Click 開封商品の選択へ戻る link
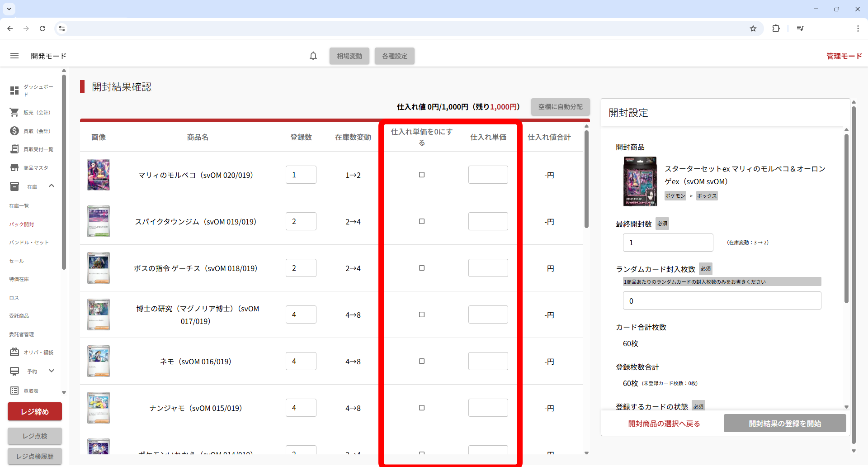The image size is (868, 467). coord(664,424)
